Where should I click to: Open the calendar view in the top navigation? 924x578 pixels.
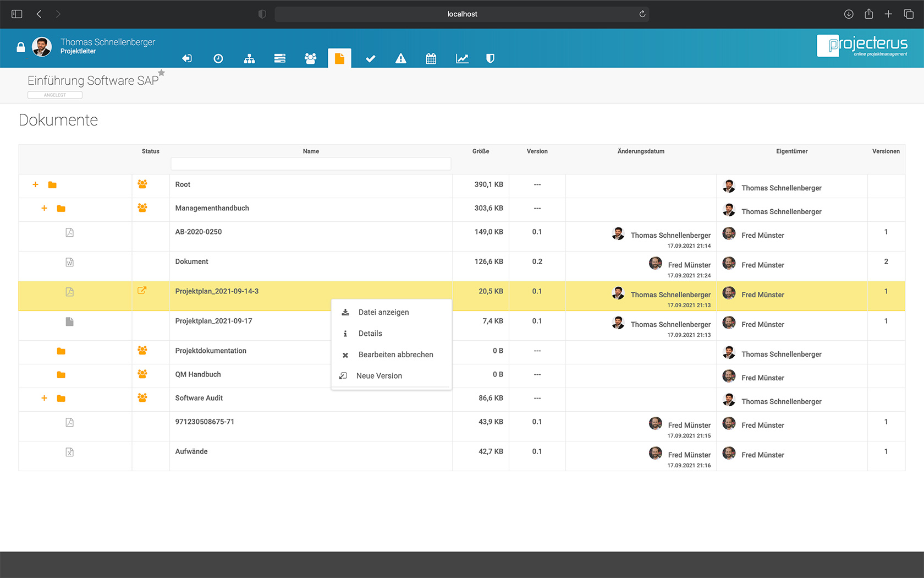coord(431,58)
